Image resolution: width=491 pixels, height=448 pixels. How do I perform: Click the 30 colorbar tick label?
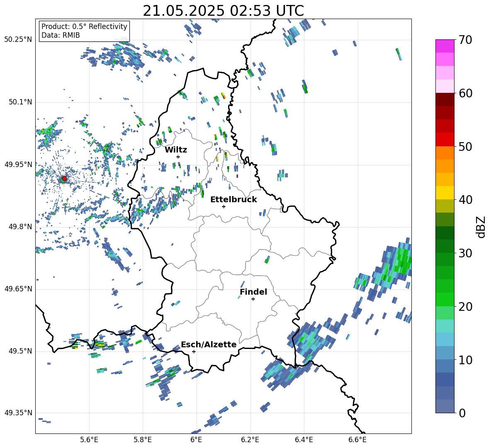(x=466, y=253)
